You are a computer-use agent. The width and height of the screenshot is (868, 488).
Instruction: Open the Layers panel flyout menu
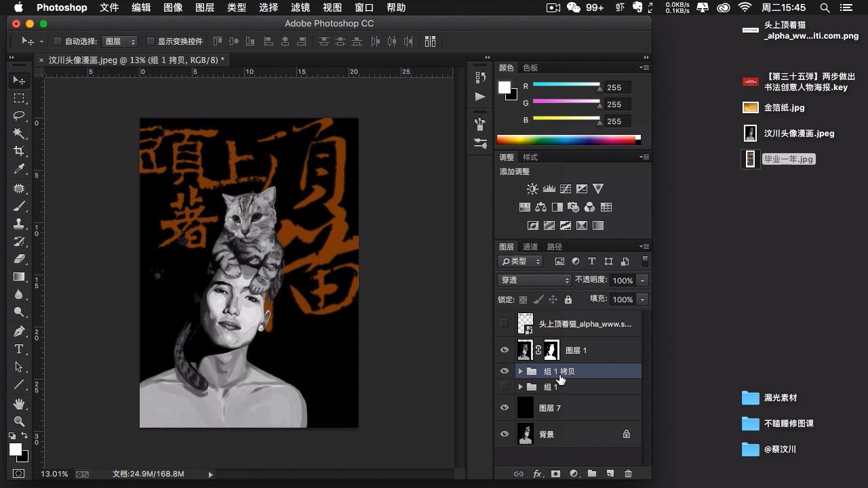644,246
